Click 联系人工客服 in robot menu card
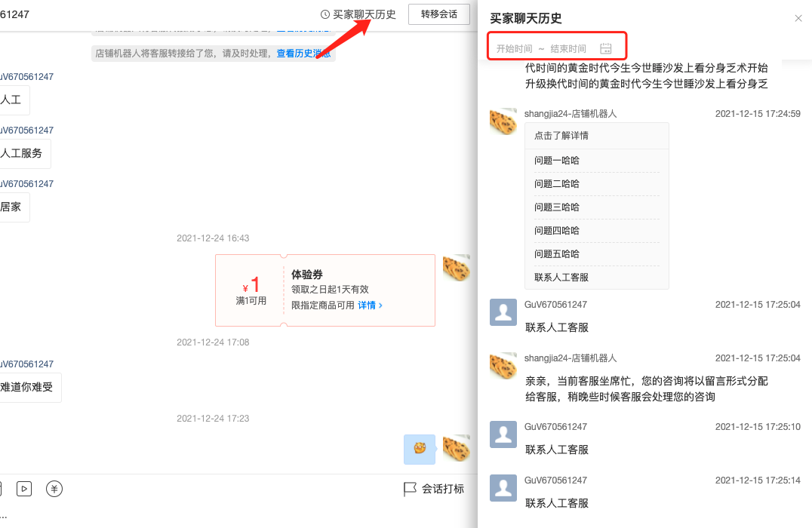This screenshot has width=812, height=528. [x=561, y=278]
